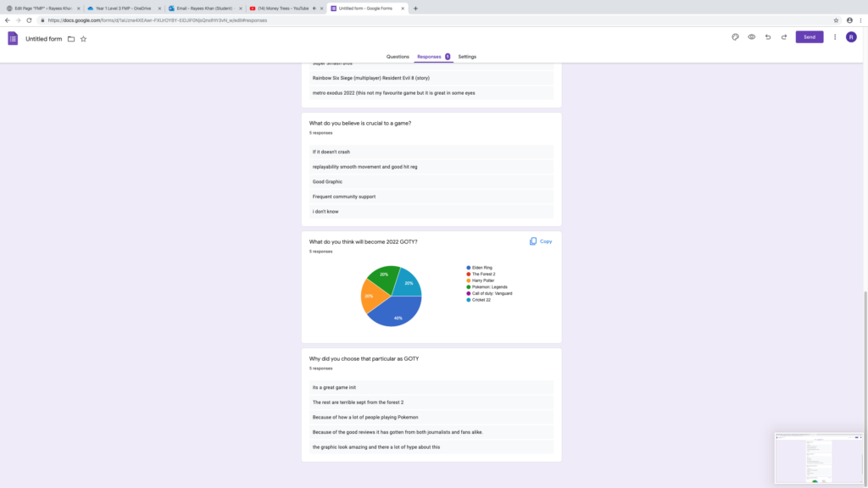Viewport: 868px width, 488px height.
Task: Switch to the Edit Page FMP browser tab
Action: [x=43, y=8]
